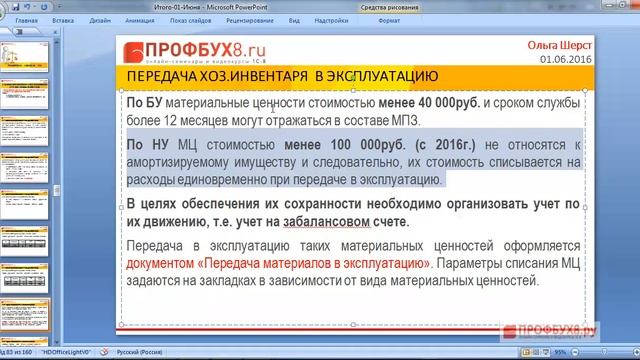
Task: Click the thumbnail pane scrollbar handle
Action: 57,190
